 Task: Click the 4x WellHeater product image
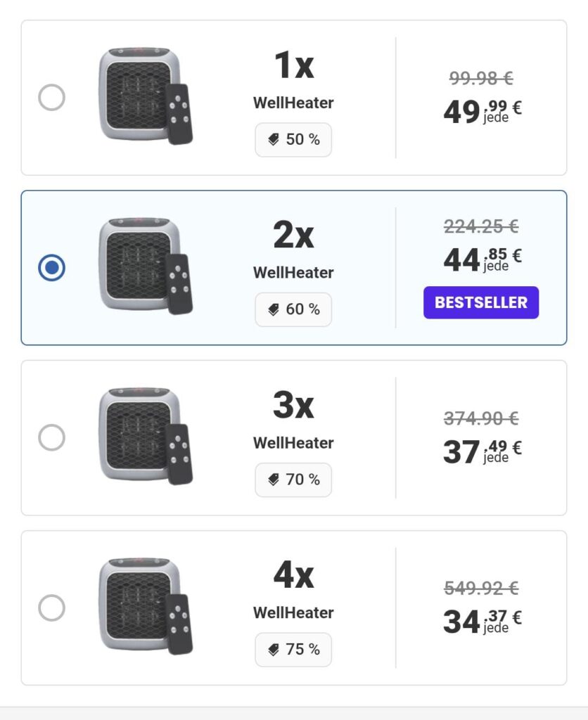point(144,606)
